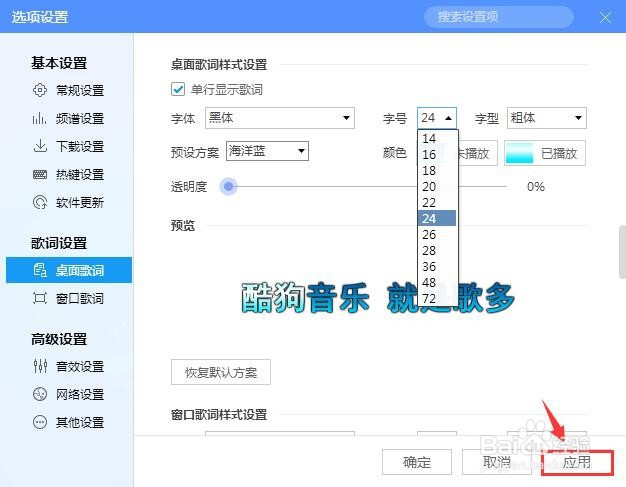This screenshot has height=487, width=626.
Task: Select font size 28 in the list
Action: (437, 250)
